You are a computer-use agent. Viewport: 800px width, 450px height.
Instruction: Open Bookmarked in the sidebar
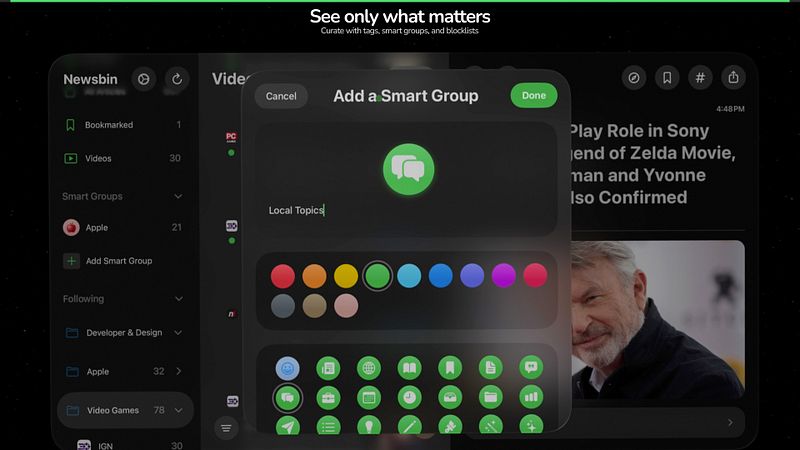point(122,124)
